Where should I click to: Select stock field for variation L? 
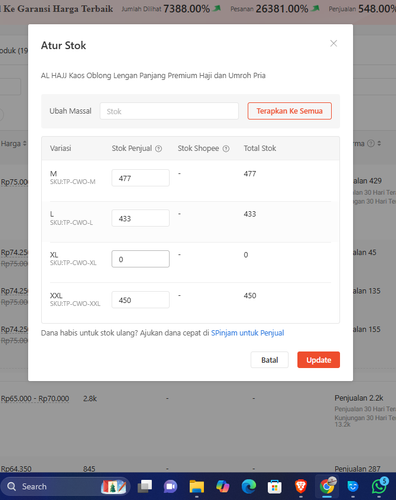pyautogui.click(x=140, y=218)
